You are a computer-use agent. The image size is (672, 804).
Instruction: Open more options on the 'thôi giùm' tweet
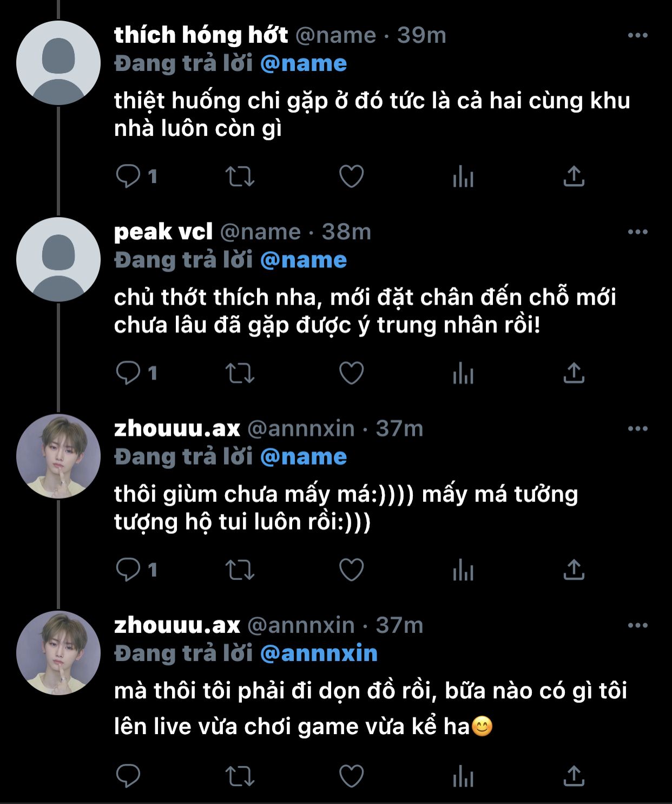[638, 428]
